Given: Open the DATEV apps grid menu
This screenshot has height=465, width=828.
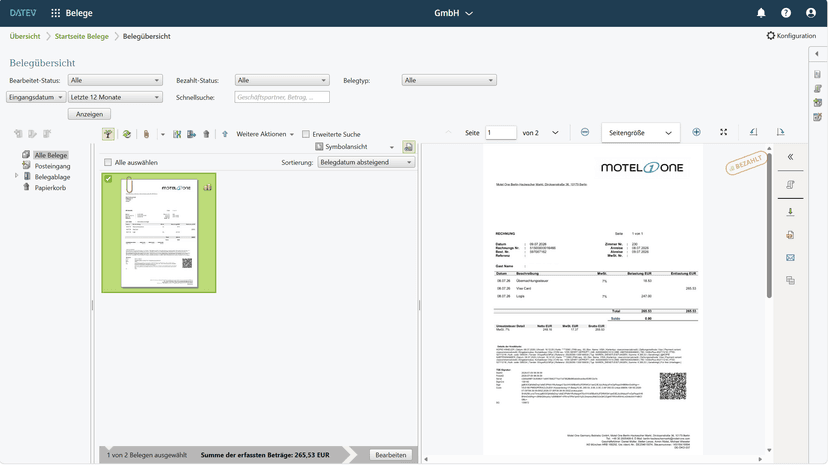Looking at the screenshot, I should pos(55,13).
